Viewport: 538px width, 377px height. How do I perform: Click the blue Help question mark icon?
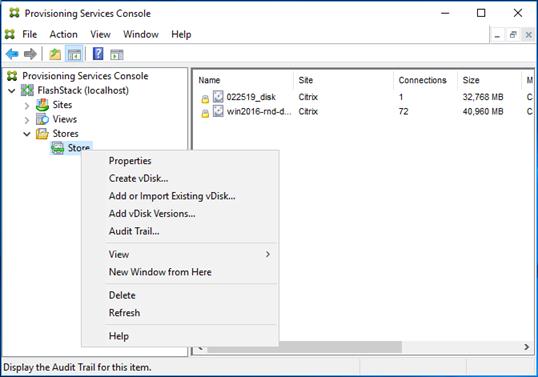coord(98,54)
